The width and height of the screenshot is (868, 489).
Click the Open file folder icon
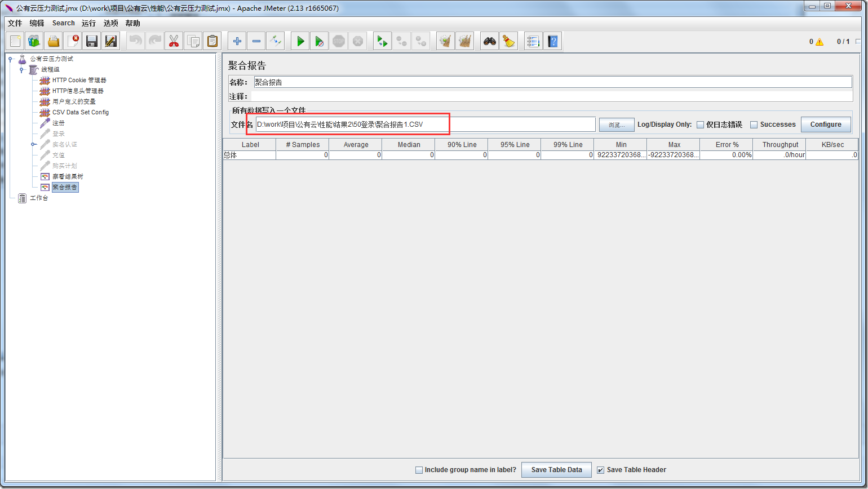(x=54, y=41)
